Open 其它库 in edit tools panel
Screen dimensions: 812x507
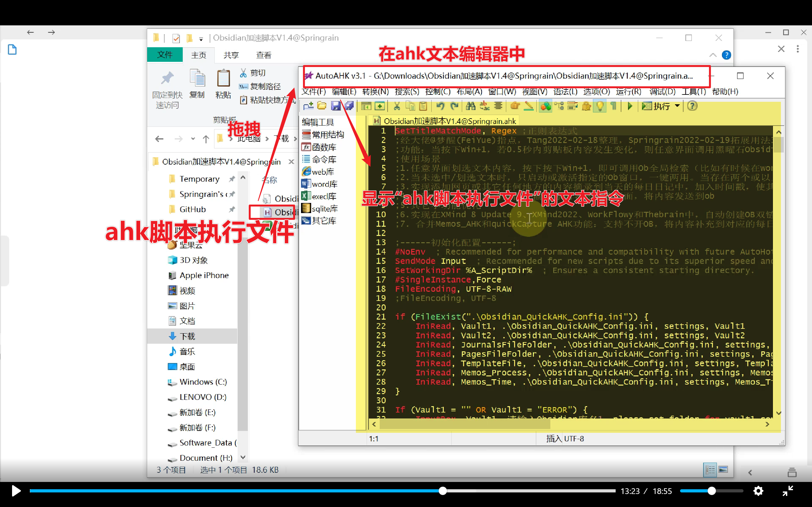pyautogui.click(x=319, y=221)
